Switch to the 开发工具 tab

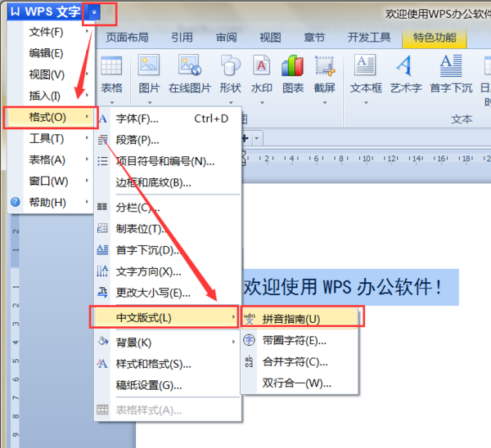click(369, 38)
